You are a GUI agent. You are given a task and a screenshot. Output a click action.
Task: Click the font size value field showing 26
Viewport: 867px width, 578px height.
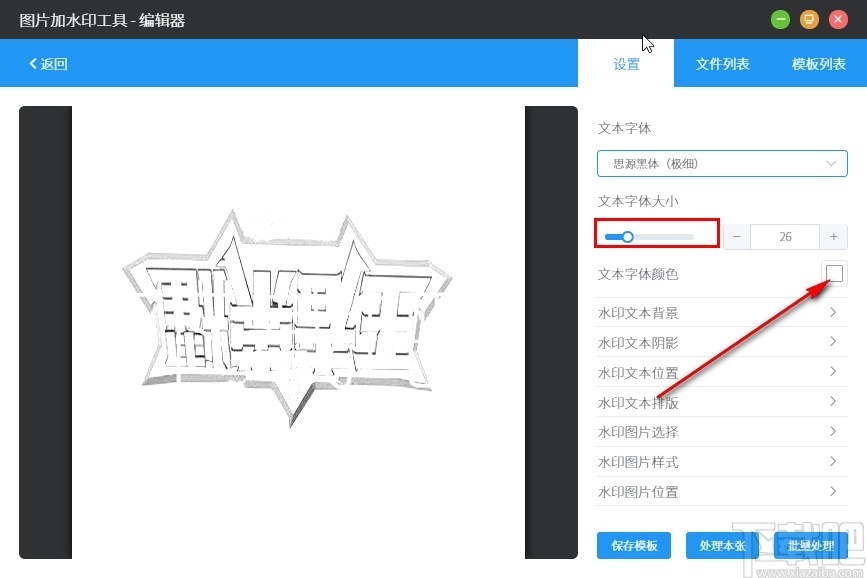(784, 236)
